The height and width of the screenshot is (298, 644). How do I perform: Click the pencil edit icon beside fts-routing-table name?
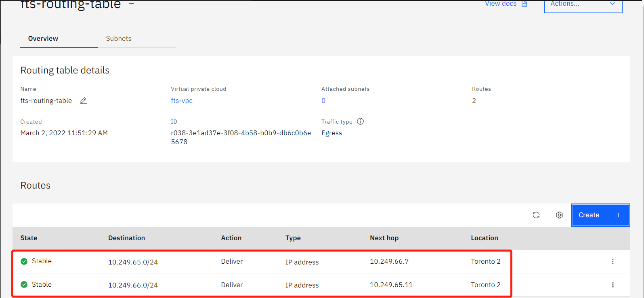click(x=84, y=101)
